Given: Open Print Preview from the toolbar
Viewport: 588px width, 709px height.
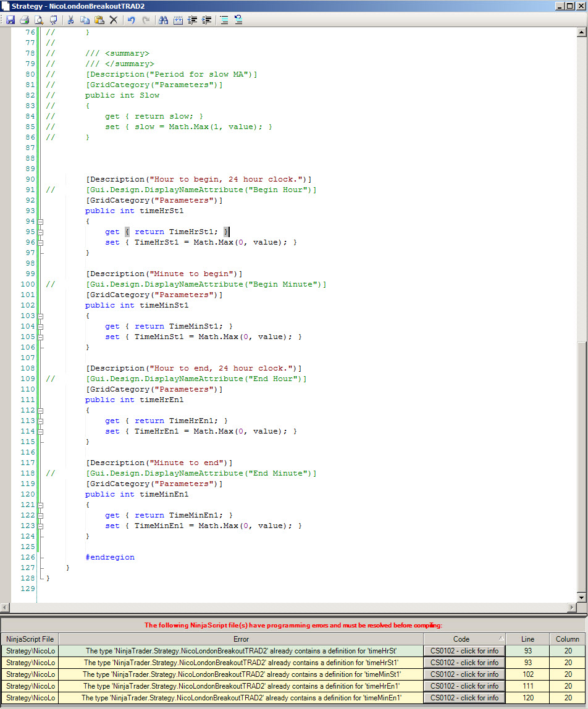Looking at the screenshot, I should pyautogui.click(x=39, y=20).
